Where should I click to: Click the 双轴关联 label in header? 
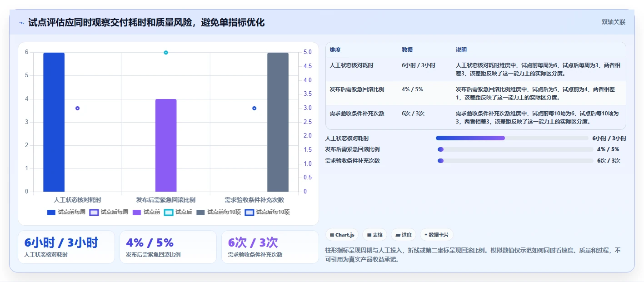tap(614, 22)
